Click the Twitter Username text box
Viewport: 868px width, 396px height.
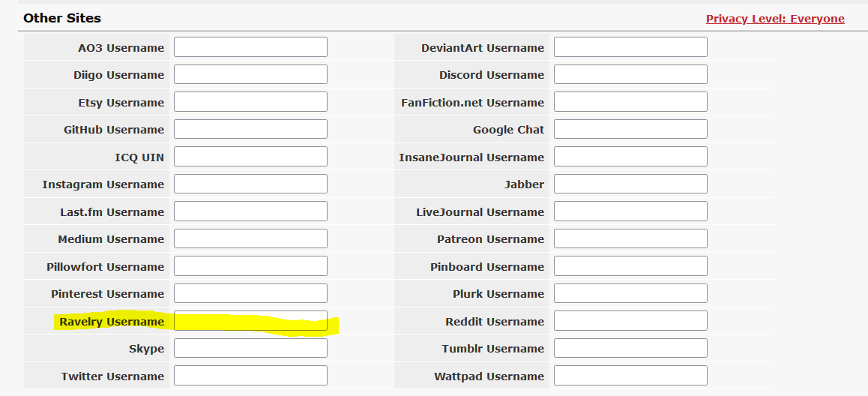point(251,376)
